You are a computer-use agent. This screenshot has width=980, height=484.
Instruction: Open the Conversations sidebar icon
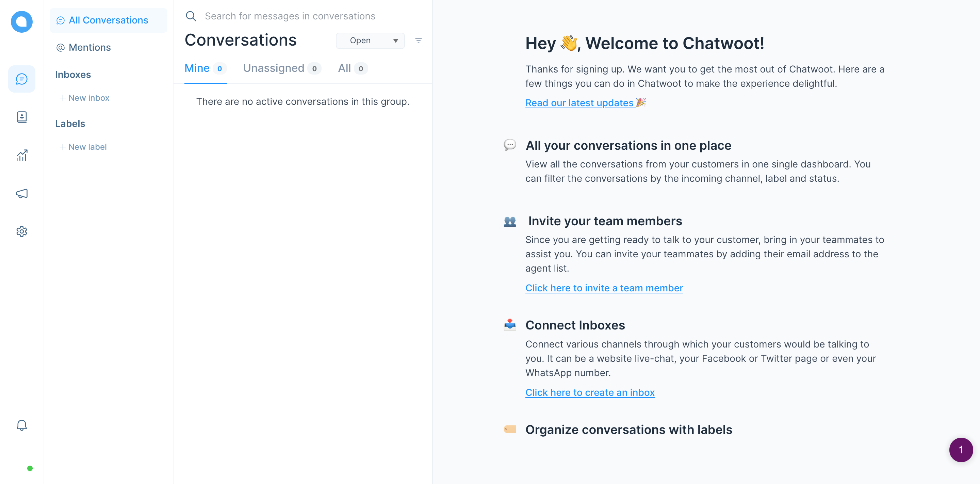[22, 79]
